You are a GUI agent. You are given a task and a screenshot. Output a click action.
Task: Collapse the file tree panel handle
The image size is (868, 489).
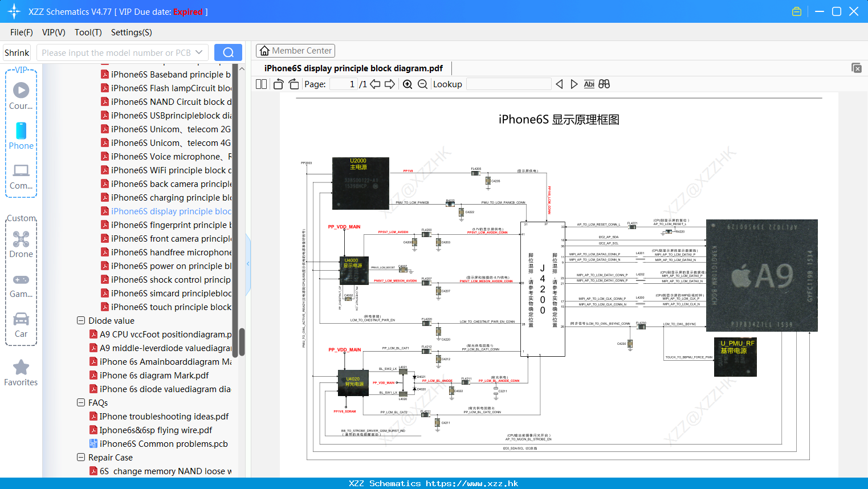(248, 263)
